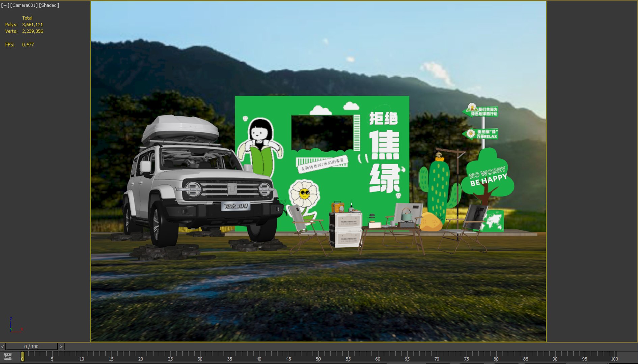The height and width of the screenshot is (364, 638).
Task: Open the Camera001 point-of-view menu
Action: [24, 5]
